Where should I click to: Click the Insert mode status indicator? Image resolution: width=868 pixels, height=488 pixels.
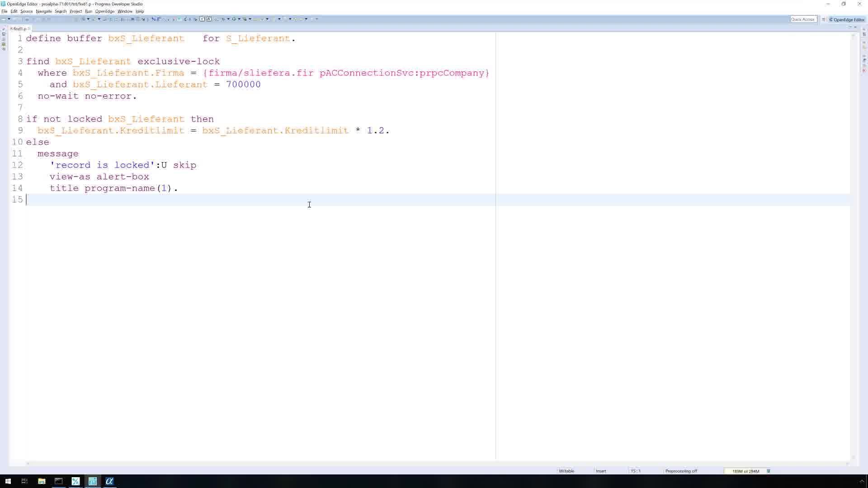601,471
